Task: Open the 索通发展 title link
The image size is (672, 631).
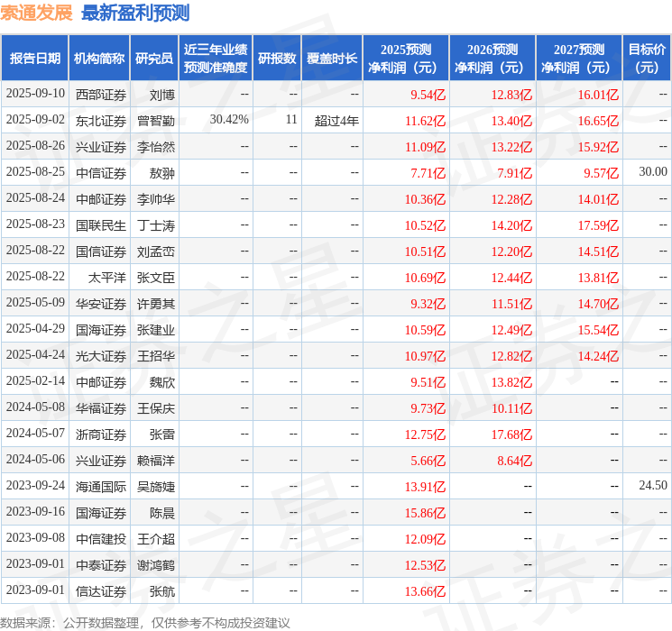Action: point(37,13)
